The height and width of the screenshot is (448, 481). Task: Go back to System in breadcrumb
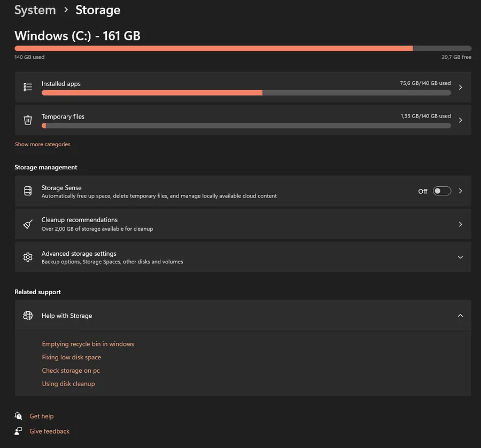pyautogui.click(x=35, y=10)
